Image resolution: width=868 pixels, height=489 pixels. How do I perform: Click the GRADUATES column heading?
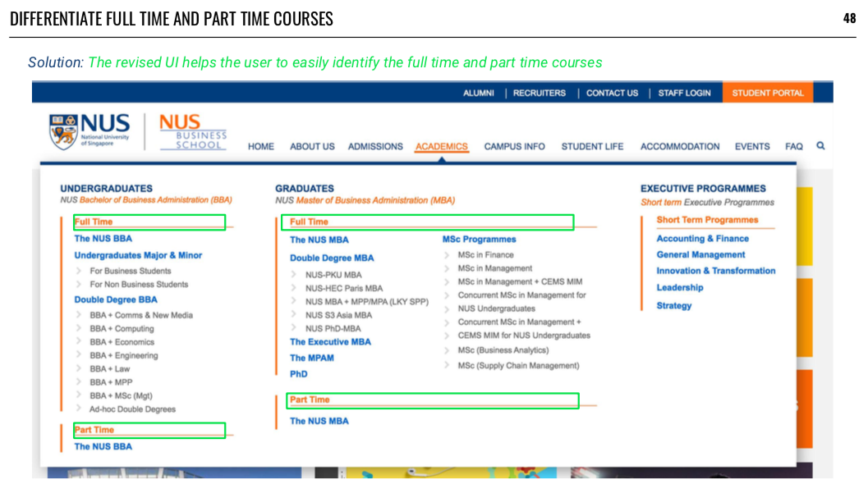pyautogui.click(x=305, y=189)
